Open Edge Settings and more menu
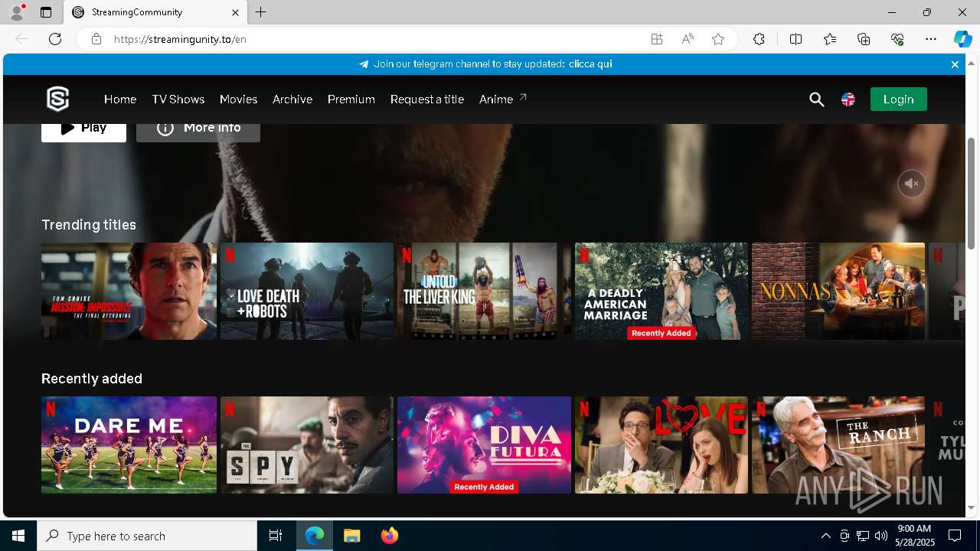Image resolution: width=980 pixels, height=551 pixels. (x=931, y=39)
